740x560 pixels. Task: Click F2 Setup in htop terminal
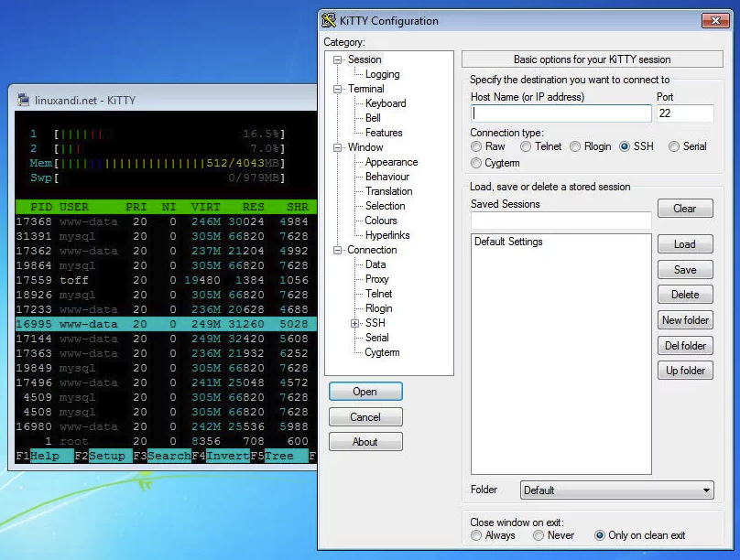click(103, 456)
